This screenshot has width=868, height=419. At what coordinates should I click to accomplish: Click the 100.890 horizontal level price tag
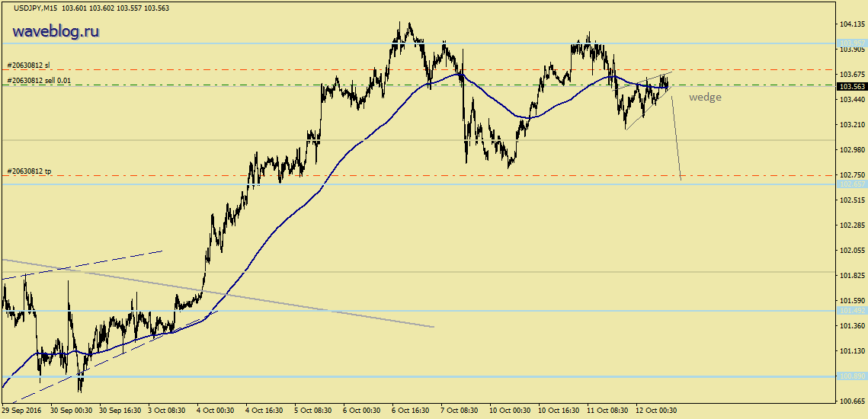tap(851, 376)
